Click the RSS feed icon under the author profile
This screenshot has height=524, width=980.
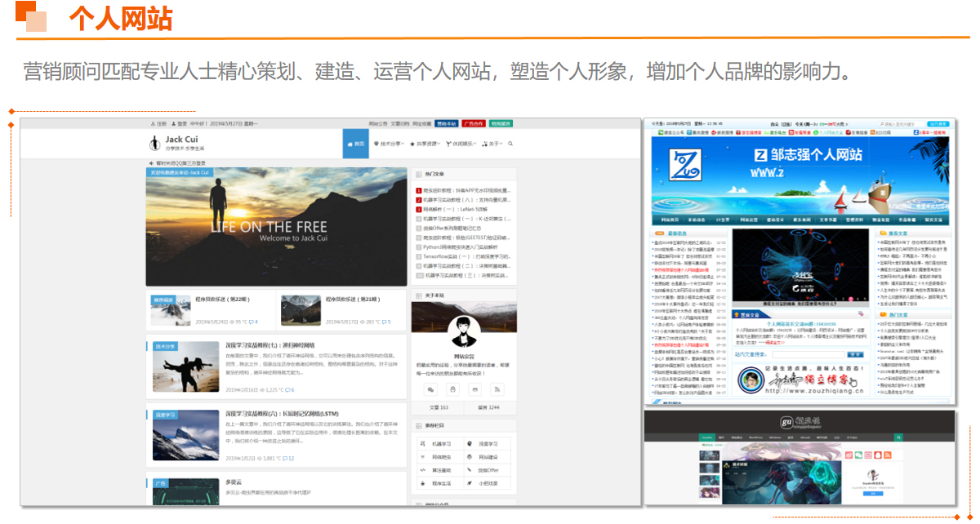(x=497, y=389)
